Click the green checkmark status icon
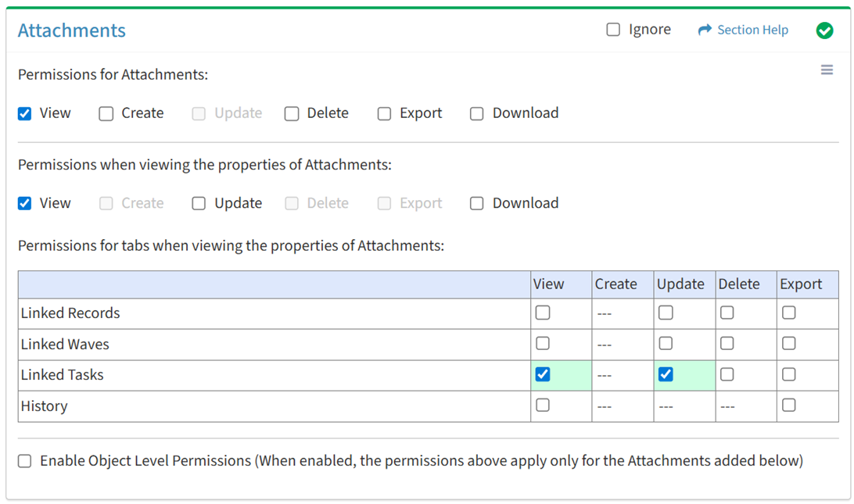The height and width of the screenshot is (504, 854). coord(824,30)
